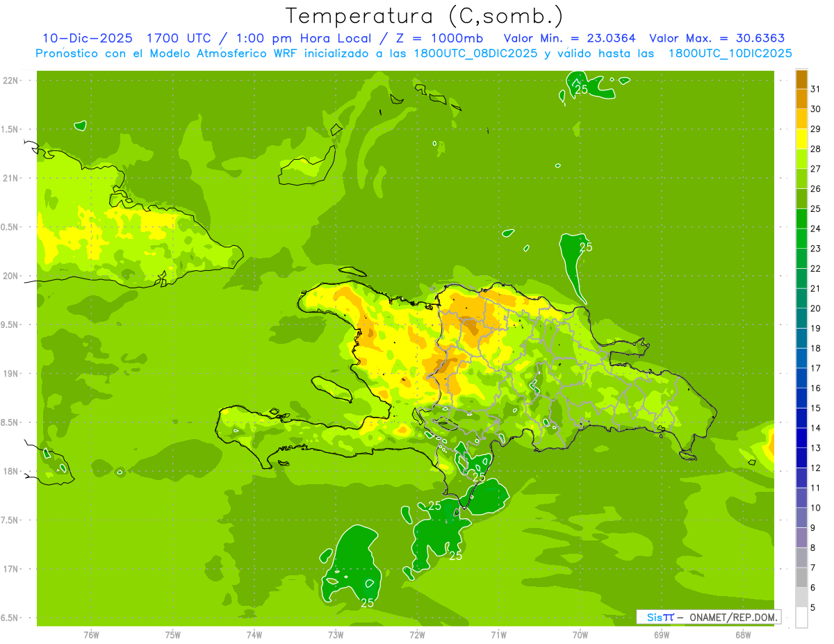Click the latitude axis label '19N'
The image size is (834, 644).
pos(10,374)
